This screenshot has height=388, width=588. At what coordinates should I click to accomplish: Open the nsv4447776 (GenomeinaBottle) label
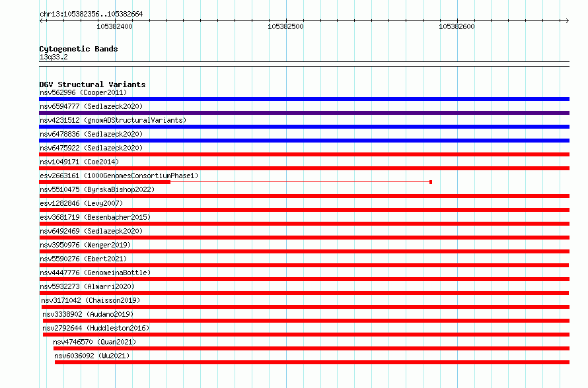pyautogui.click(x=95, y=273)
